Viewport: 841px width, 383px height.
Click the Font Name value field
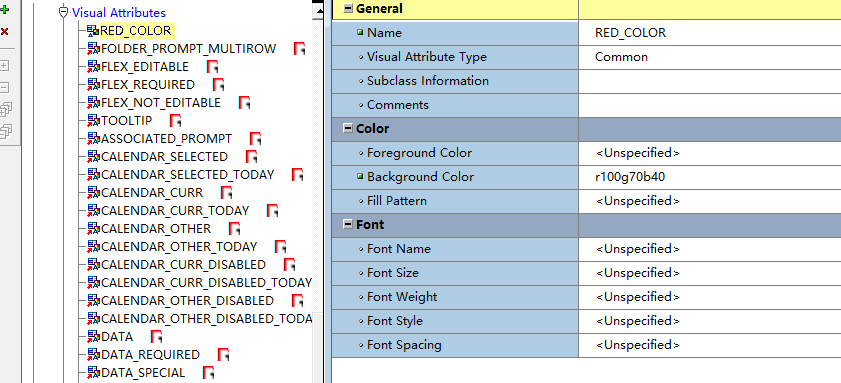pos(710,249)
